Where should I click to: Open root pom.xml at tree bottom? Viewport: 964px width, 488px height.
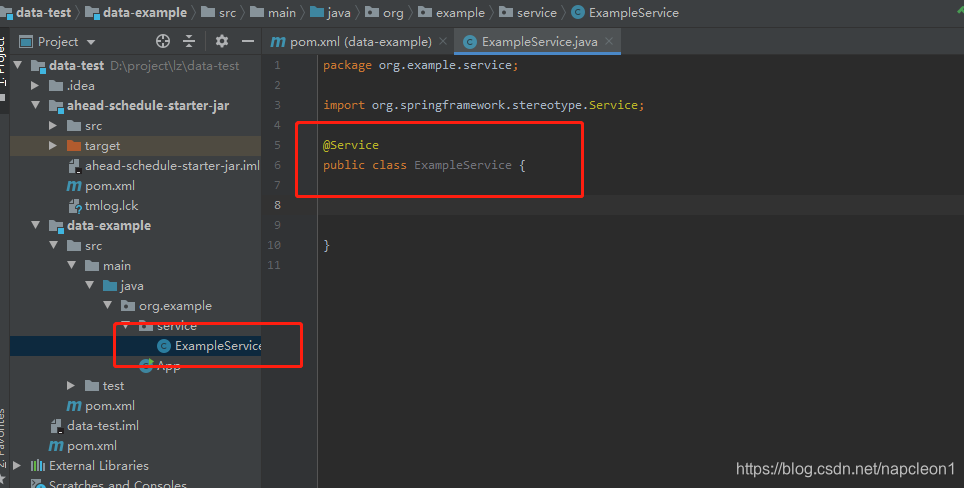coord(83,446)
